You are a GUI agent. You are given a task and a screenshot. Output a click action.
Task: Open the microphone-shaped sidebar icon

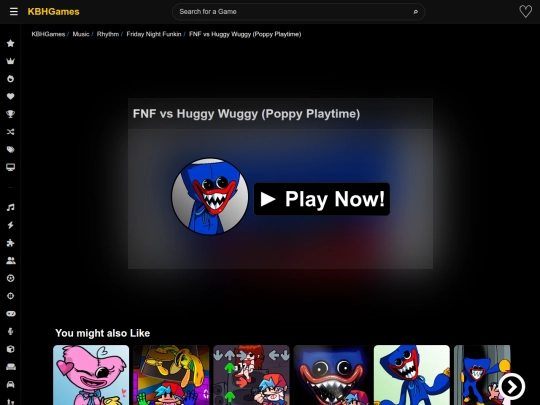click(11, 331)
